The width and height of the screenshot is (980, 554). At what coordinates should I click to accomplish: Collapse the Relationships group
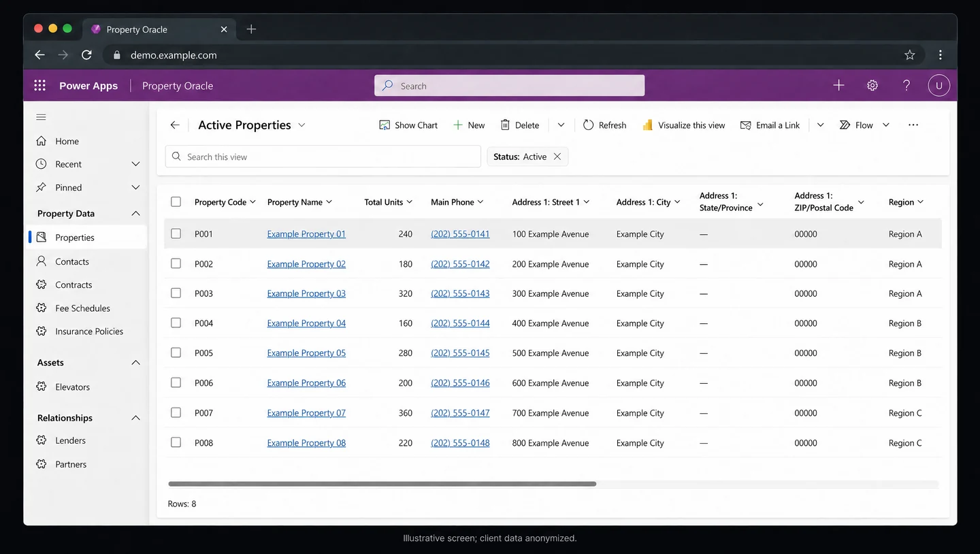135,418
